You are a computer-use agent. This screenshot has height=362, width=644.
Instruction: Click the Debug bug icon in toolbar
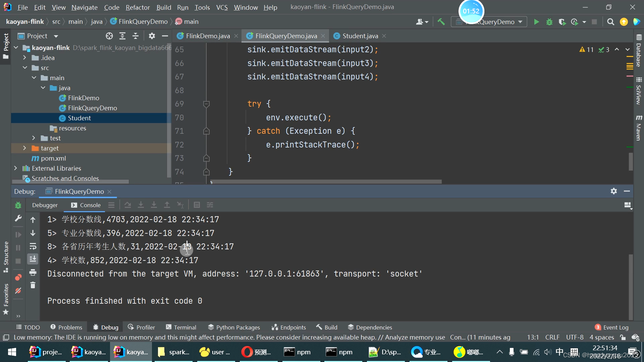pos(549,22)
